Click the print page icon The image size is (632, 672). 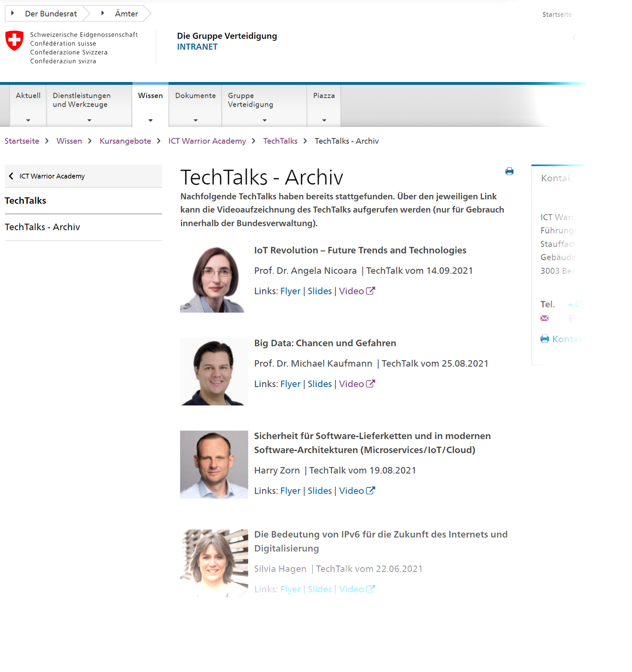(x=509, y=171)
